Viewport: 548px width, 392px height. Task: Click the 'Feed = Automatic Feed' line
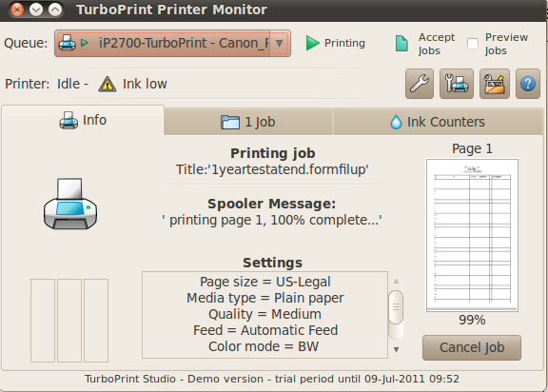(x=264, y=330)
